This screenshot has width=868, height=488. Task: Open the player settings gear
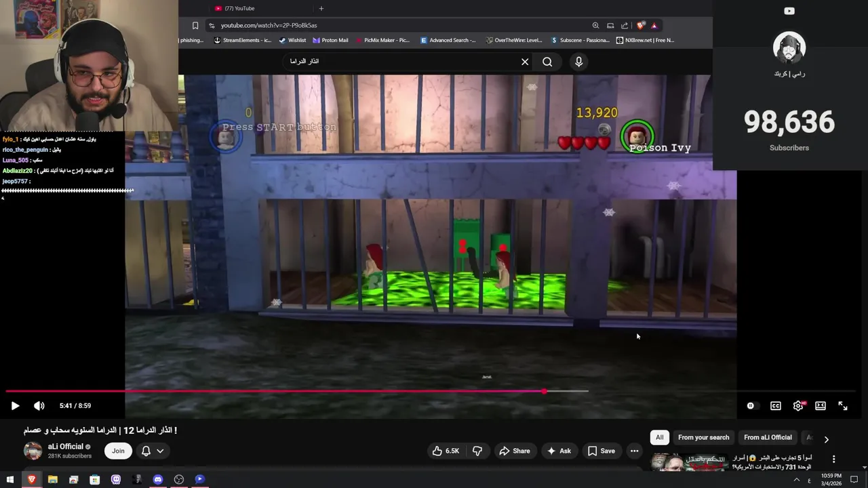click(798, 406)
